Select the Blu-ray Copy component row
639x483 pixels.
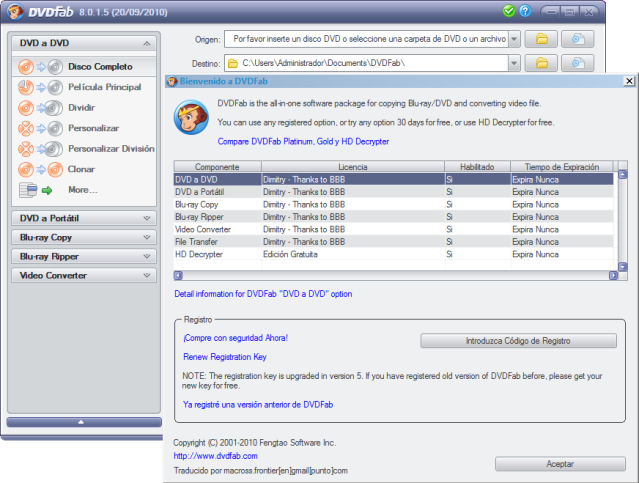[x=394, y=205]
